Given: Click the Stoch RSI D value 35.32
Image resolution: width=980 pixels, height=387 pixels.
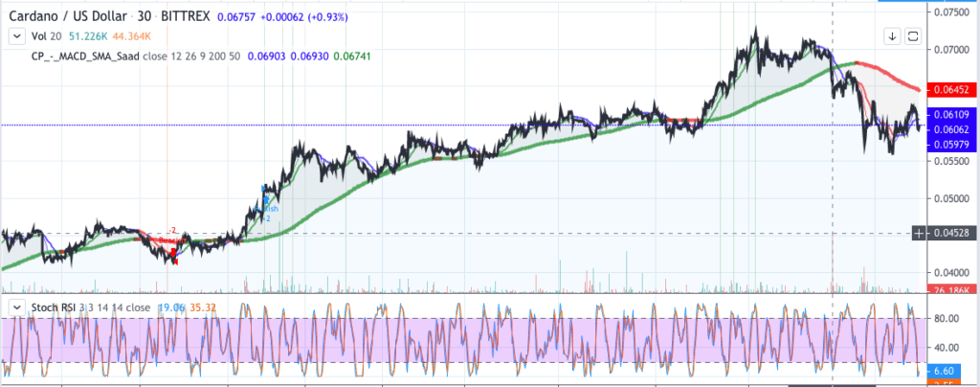Looking at the screenshot, I should [201, 307].
